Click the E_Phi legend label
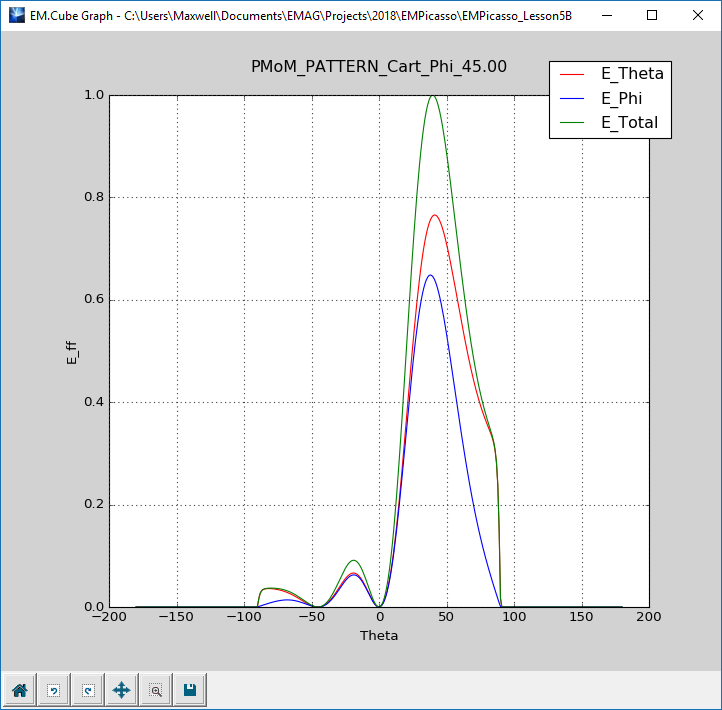 coord(624,98)
